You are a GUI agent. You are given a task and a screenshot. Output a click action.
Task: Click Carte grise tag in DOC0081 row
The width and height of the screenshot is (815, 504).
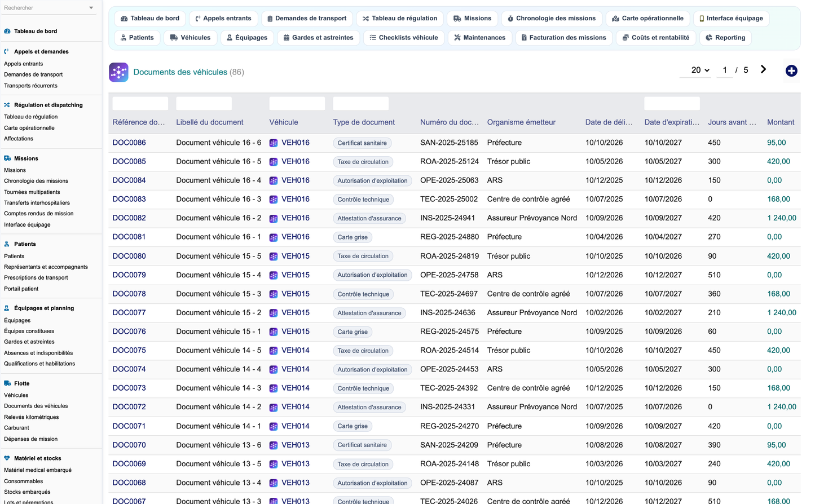[353, 237]
